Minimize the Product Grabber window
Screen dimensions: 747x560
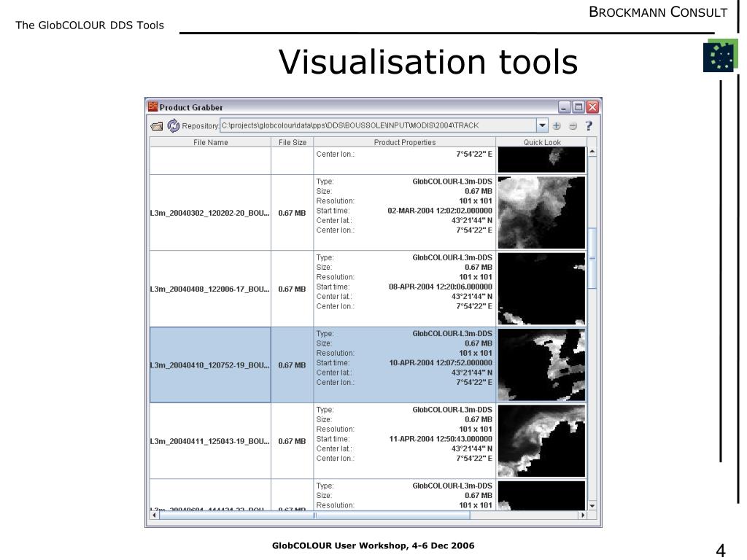[x=564, y=106]
